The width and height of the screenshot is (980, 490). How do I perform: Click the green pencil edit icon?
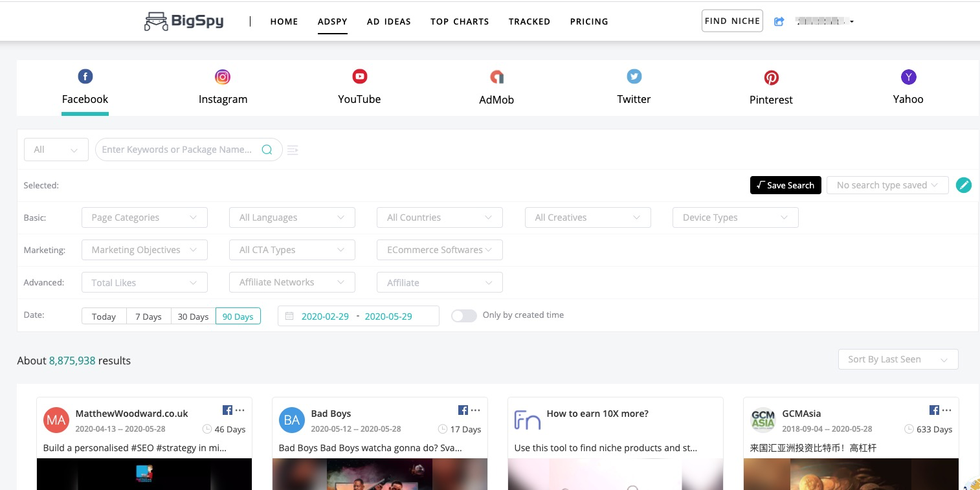[964, 185]
